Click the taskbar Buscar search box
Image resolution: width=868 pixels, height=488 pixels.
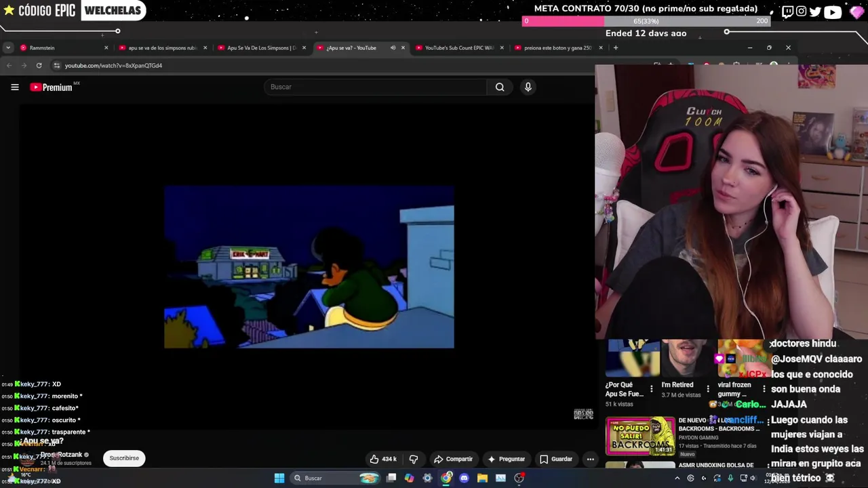click(x=336, y=478)
